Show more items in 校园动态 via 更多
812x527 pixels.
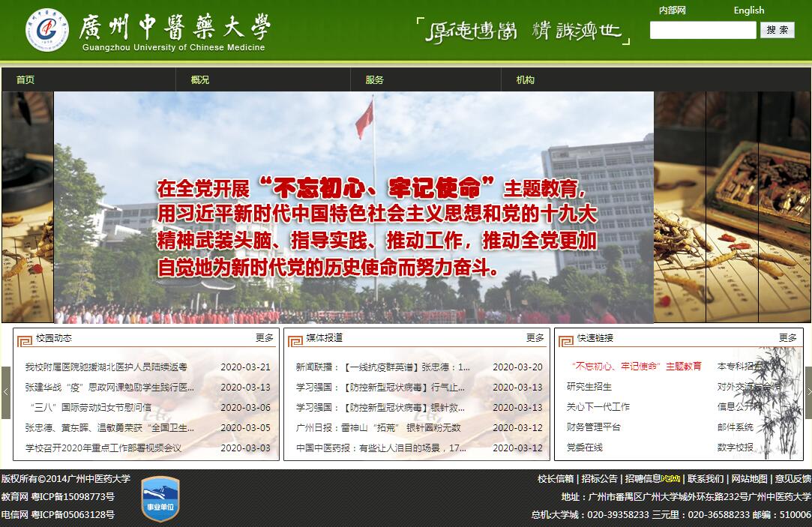point(265,338)
